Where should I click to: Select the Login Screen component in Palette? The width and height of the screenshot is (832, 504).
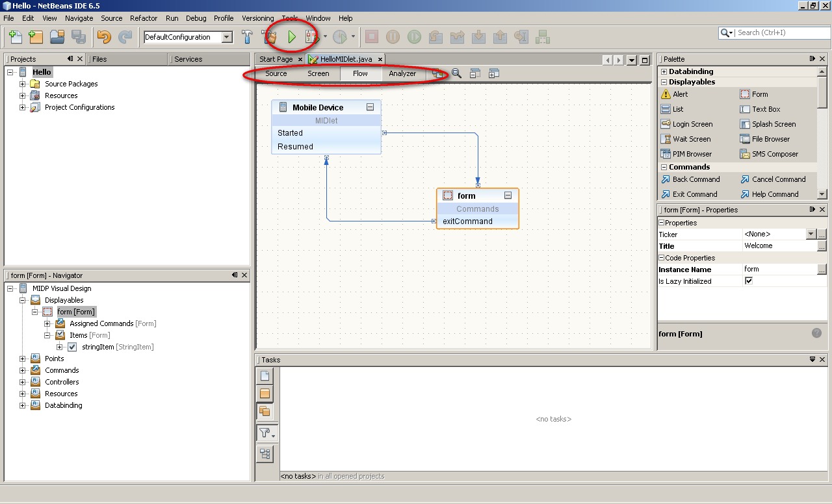point(686,124)
